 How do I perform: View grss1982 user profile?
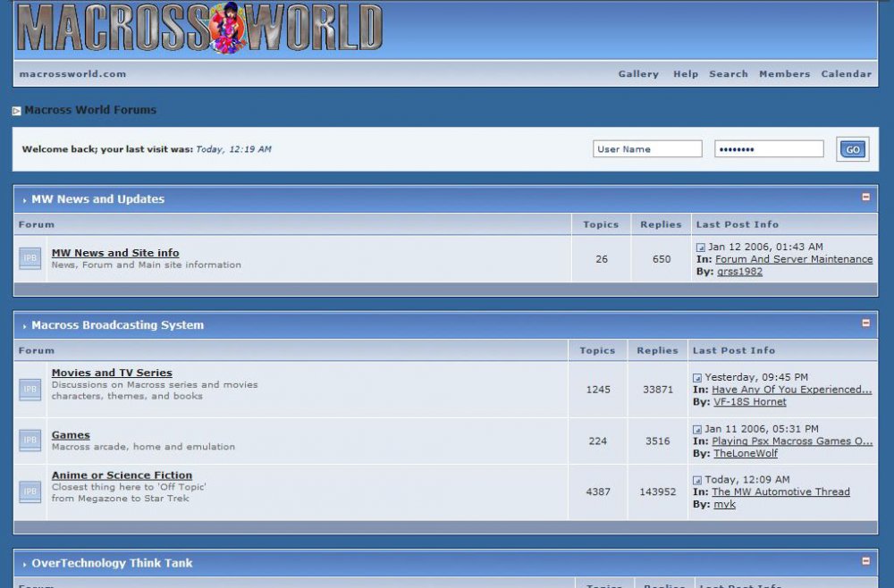pyautogui.click(x=739, y=272)
